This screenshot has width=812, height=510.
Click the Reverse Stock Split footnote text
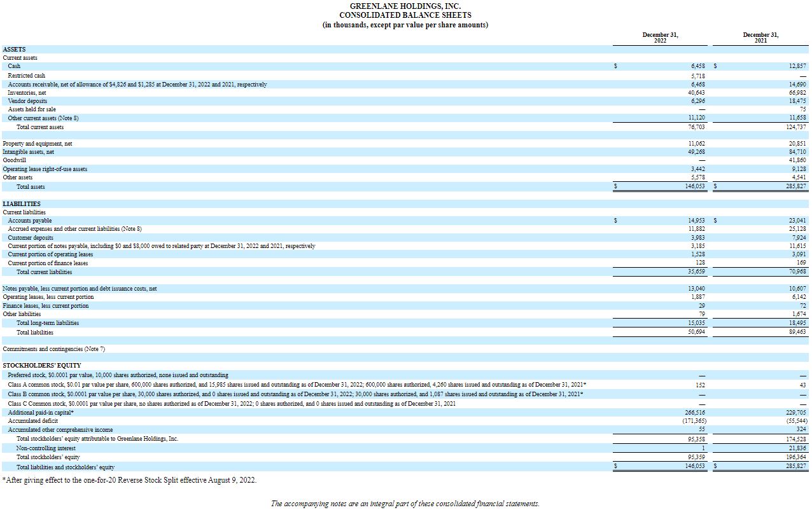coord(130,480)
